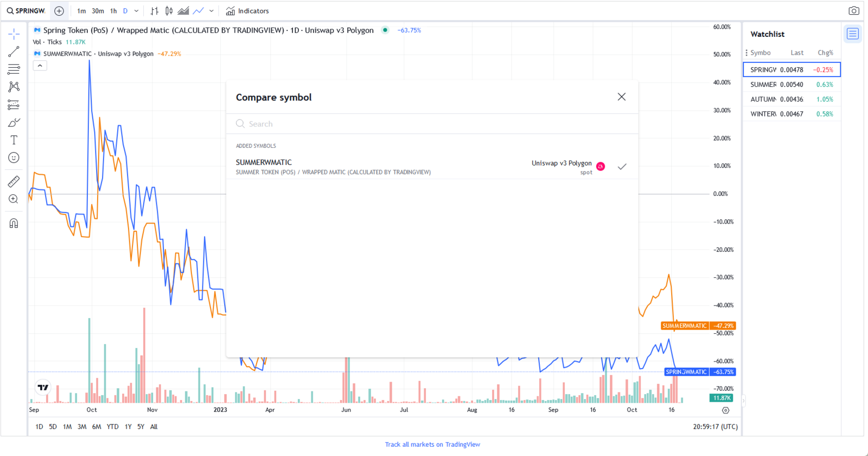Expand the time interval dropdown arrow
This screenshot has width=868, height=456.
[x=136, y=11]
